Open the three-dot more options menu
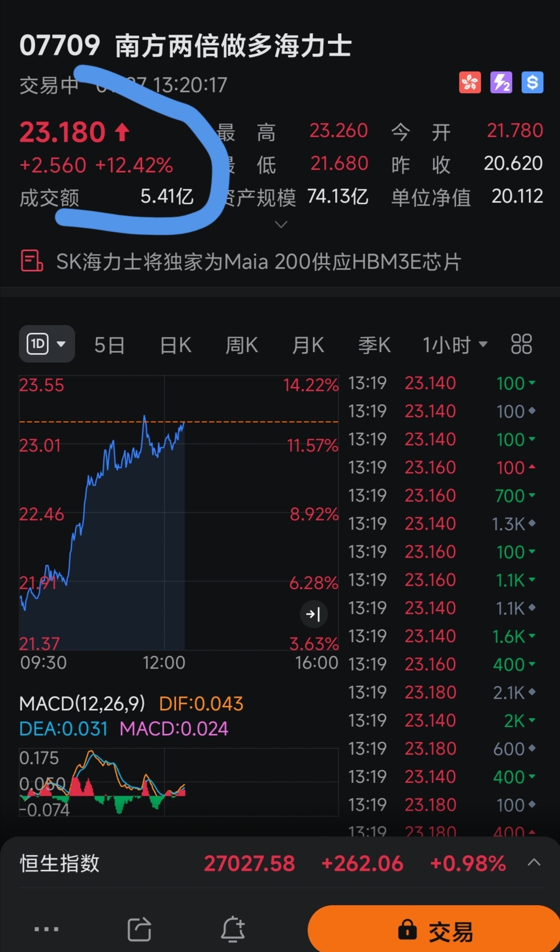 coord(46,929)
